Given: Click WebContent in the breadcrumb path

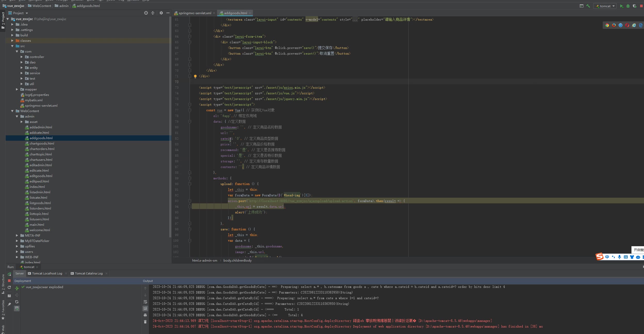Looking at the screenshot, I should coord(39,6).
